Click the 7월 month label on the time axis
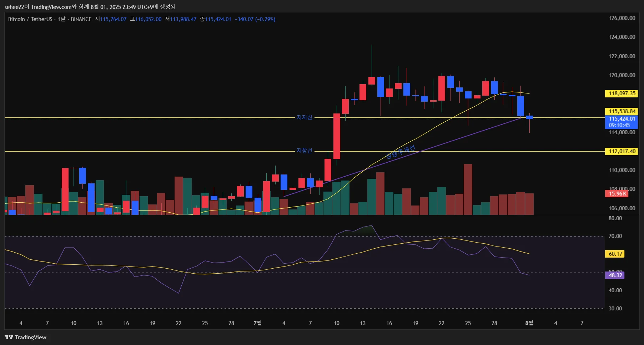644x345 pixels. (x=257, y=323)
